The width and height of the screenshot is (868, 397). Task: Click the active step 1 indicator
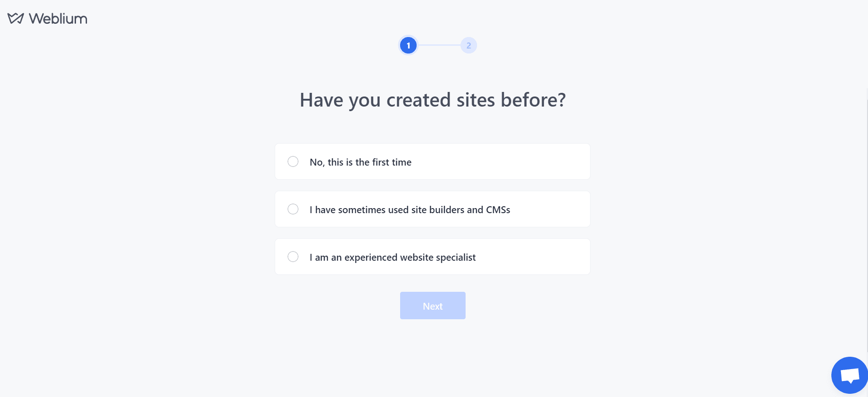408,45
